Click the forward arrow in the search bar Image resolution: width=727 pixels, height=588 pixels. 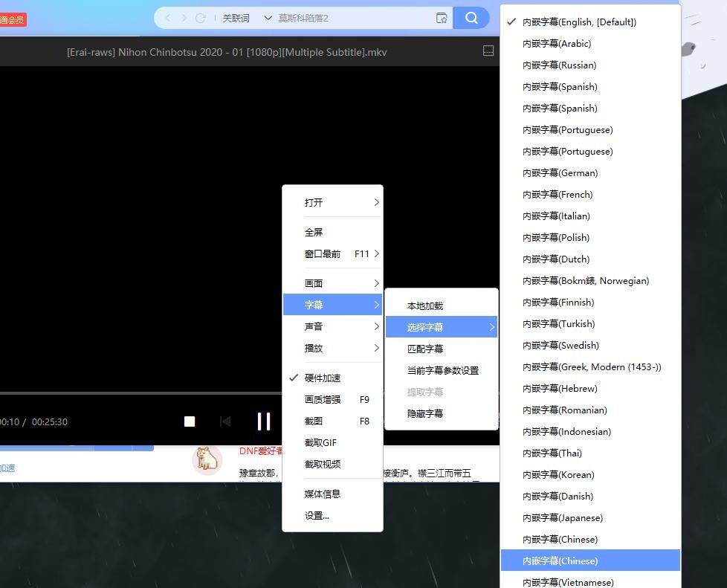(184, 18)
